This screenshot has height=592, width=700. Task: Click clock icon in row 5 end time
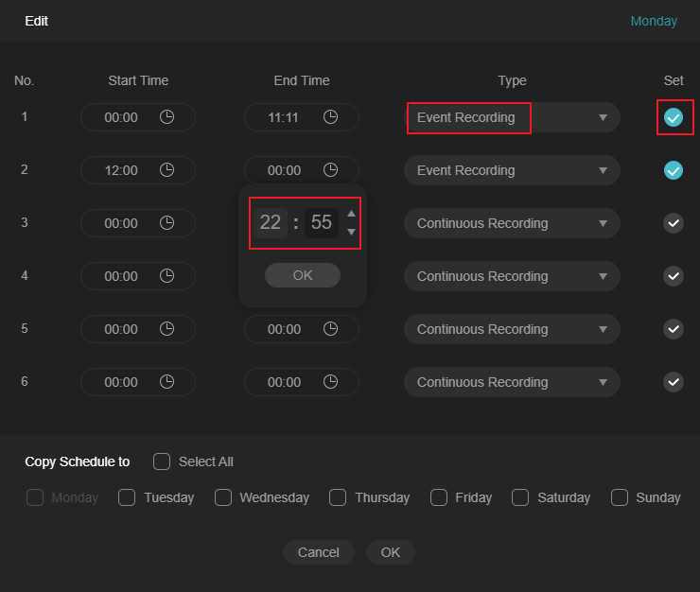tap(330, 329)
